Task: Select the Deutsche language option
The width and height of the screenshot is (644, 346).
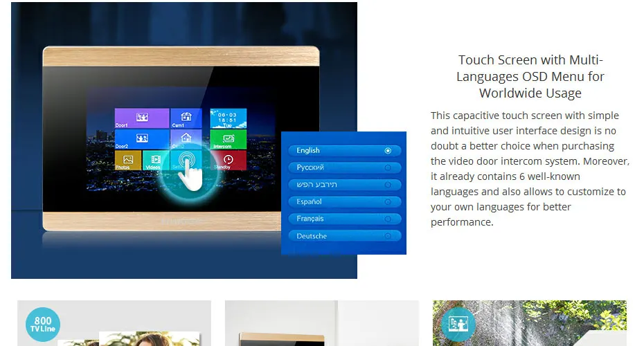Action: 344,236
